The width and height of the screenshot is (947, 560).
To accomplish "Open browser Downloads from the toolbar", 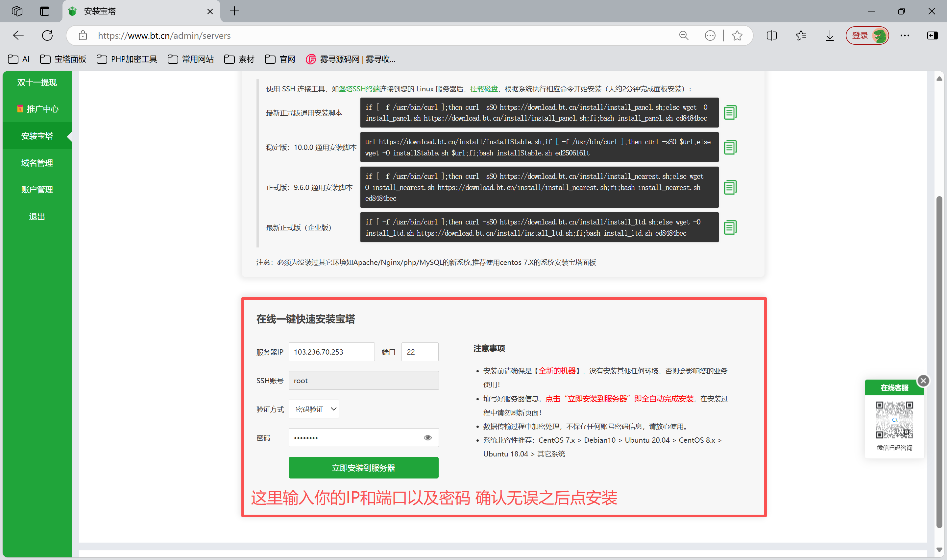I will tap(829, 35).
